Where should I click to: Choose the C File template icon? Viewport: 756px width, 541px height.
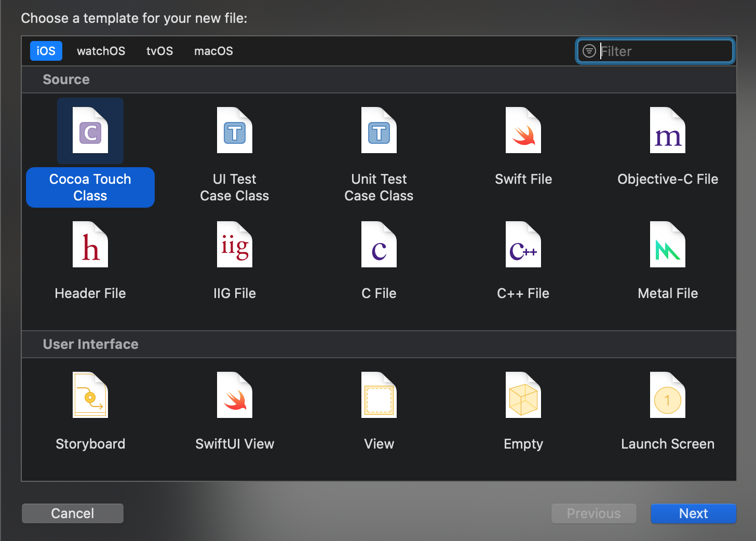379,245
